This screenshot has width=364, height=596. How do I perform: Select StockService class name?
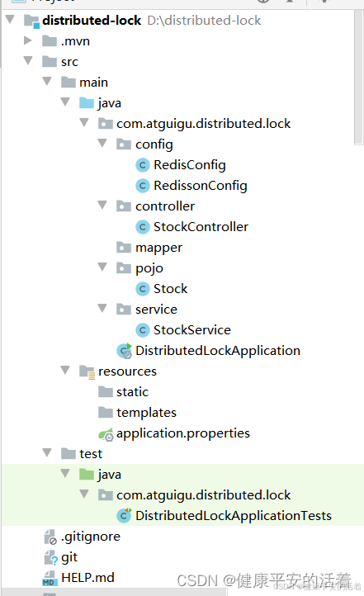click(191, 330)
